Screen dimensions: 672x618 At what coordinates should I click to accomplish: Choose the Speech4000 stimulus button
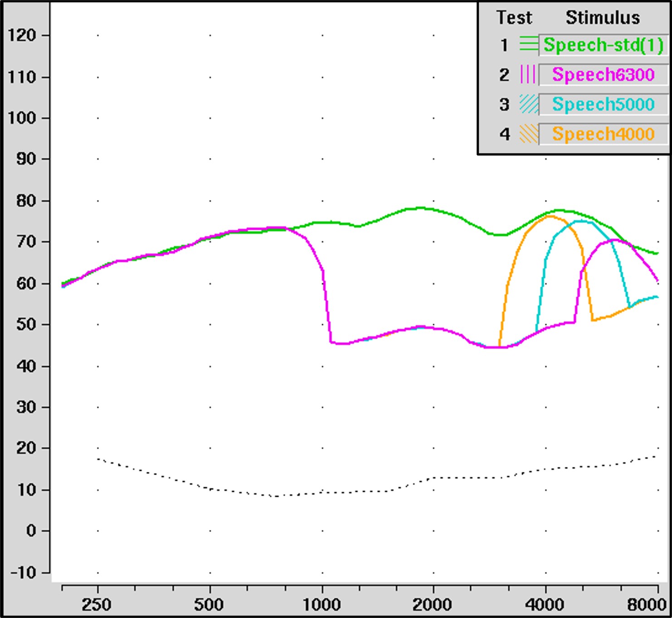pos(604,134)
